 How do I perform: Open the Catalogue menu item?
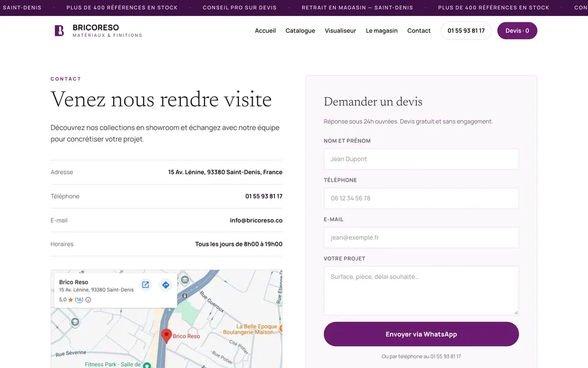point(300,31)
